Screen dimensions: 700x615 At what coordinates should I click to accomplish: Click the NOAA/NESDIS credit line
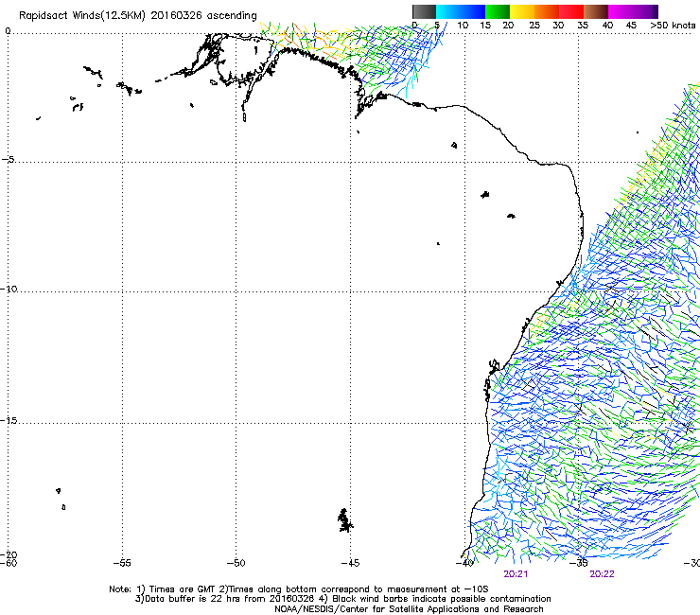point(409,608)
